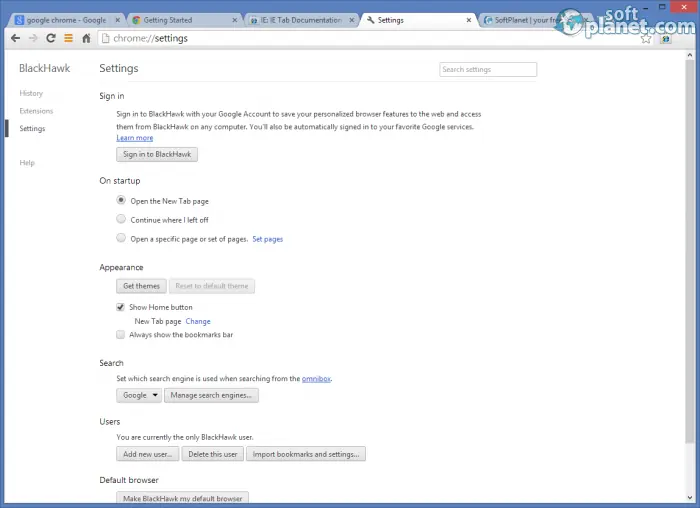The width and height of the screenshot is (700, 508).
Task: Focus the Search settings field
Action: 488,70
